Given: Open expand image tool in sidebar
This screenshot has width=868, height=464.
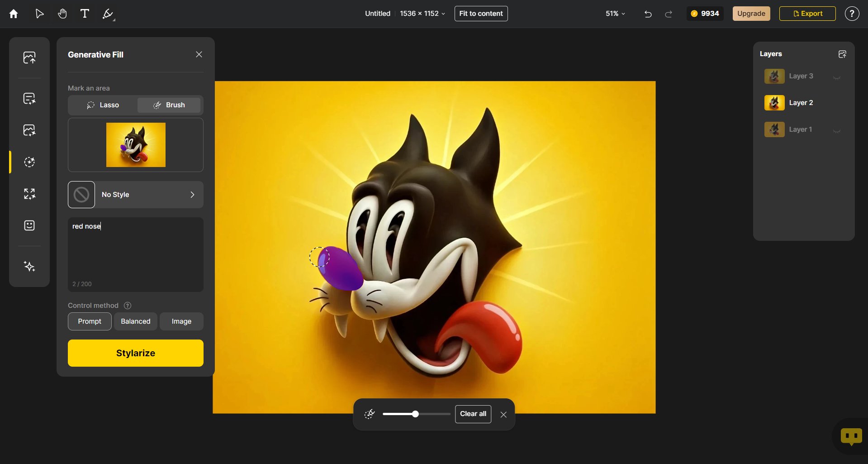Looking at the screenshot, I should tap(29, 194).
